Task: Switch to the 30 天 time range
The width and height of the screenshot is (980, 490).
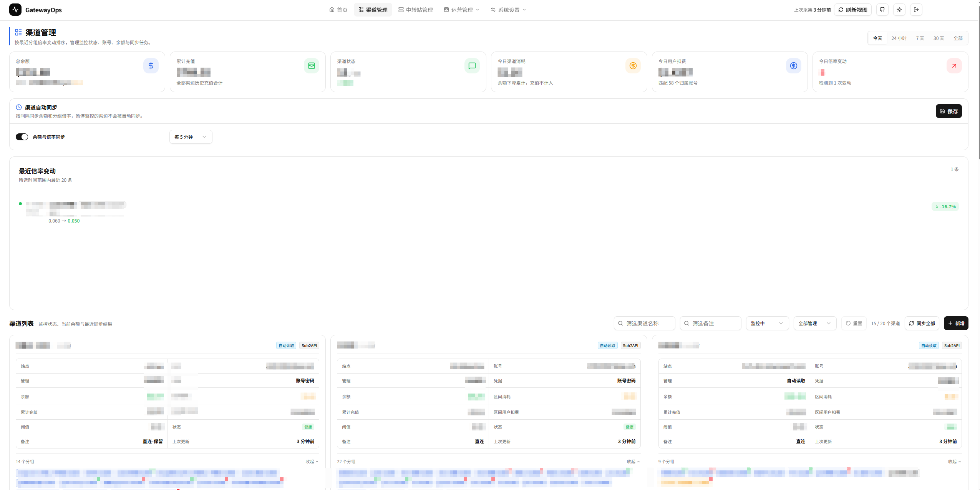Action: tap(939, 38)
